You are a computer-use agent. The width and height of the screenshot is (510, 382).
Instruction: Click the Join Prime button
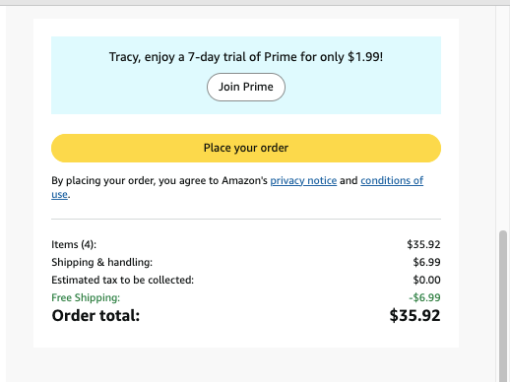[246, 87]
